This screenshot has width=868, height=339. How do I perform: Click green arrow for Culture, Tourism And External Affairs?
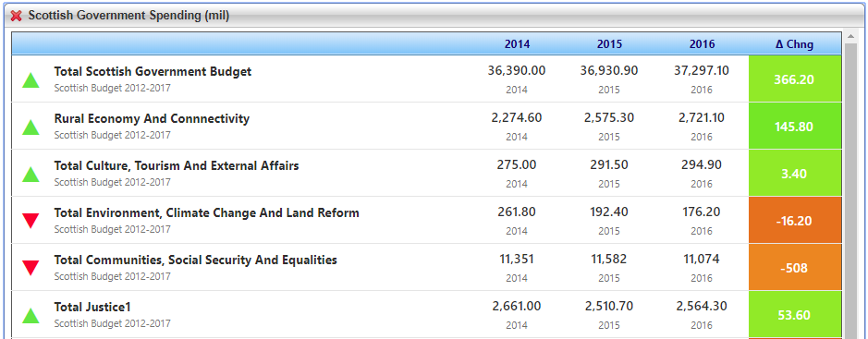[x=31, y=175]
